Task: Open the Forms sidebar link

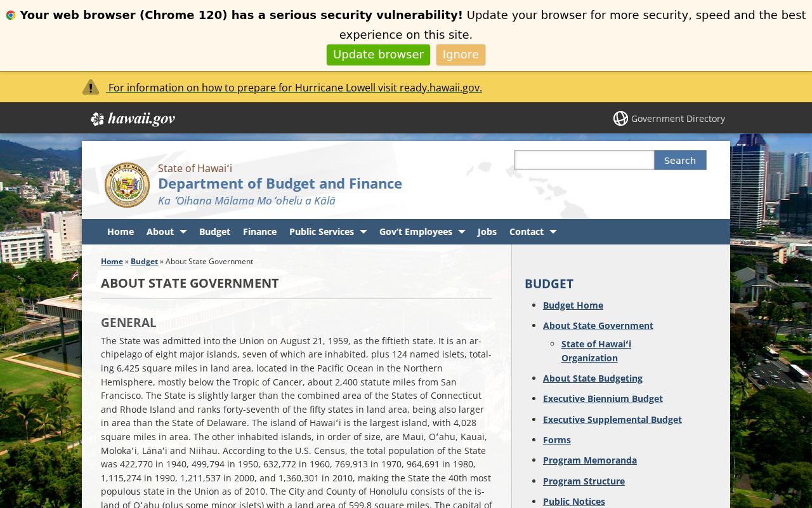Action: (557, 440)
